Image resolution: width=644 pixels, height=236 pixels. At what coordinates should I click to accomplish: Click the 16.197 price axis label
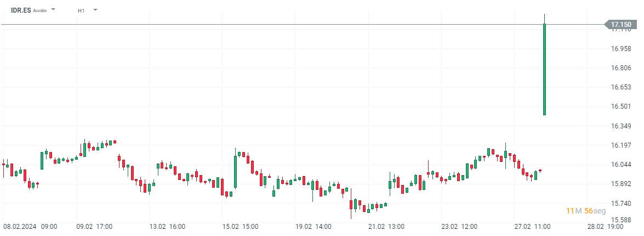(x=621, y=145)
